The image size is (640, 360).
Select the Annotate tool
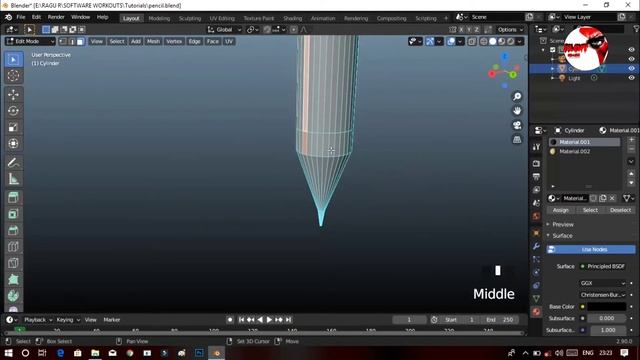(13, 163)
